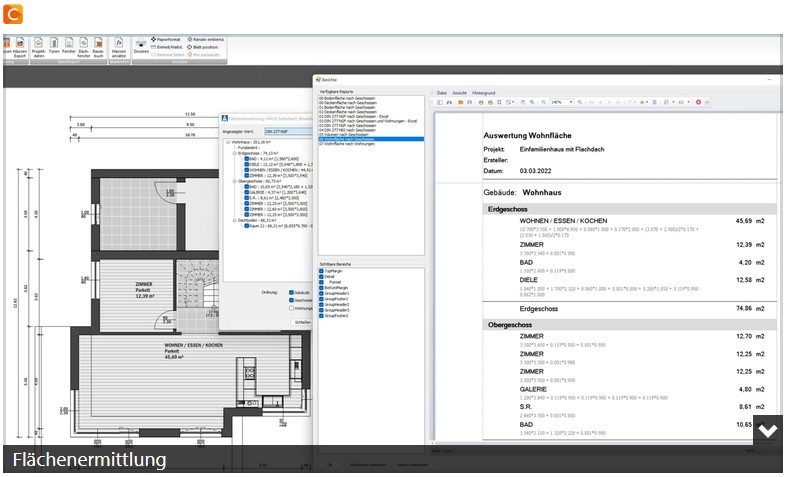This screenshot has height=477, width=786.
Task: Open the Projektdaten report icon
Action: 39,47
